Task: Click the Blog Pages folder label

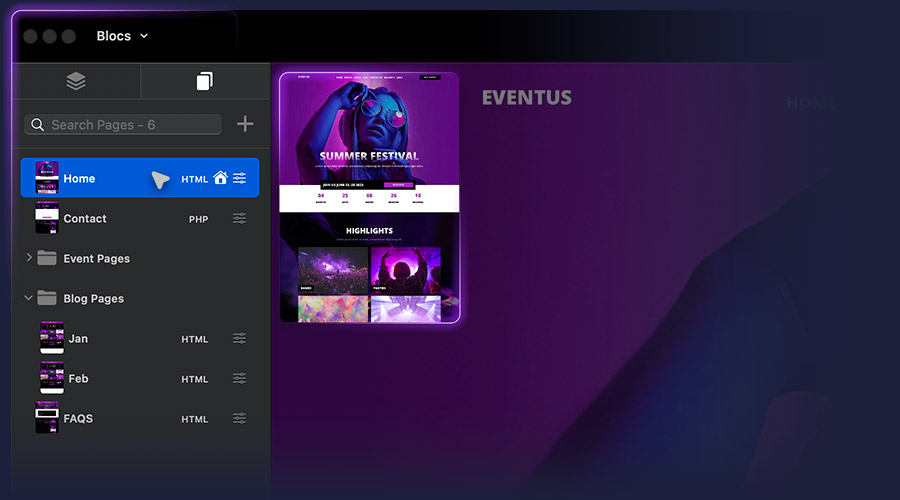Action: (x=94, y=299)
